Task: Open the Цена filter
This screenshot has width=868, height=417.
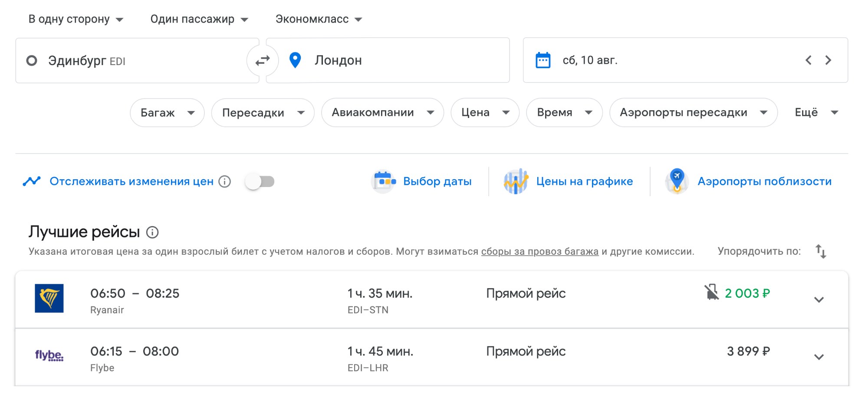Action: (485, 113)
